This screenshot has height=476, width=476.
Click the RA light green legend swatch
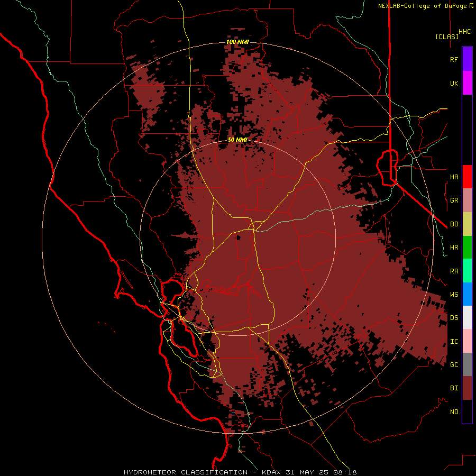[x=467, y=271]
